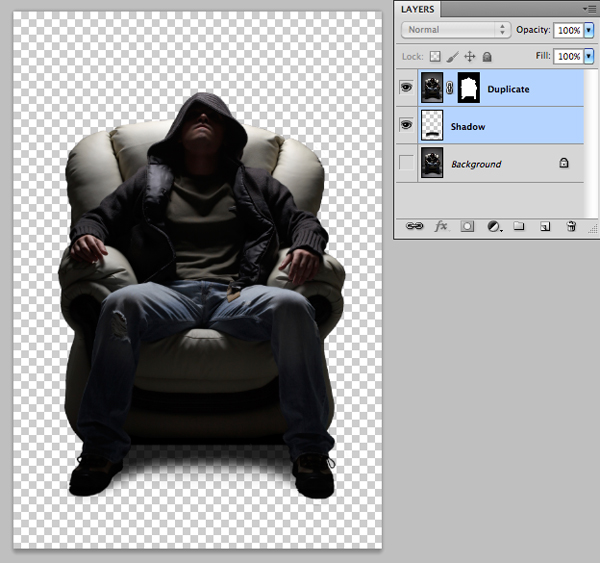Enable Lock position icon
Image resolution: width=600 pixels, height=563 pixels.
pyautogui.click(x=470, y=57)
